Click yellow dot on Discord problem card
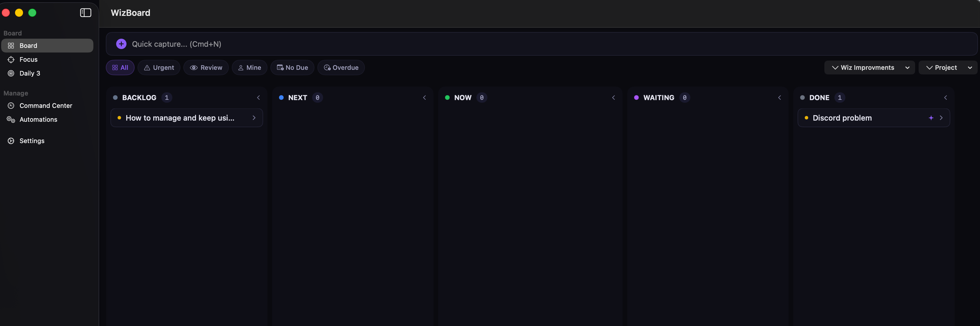980x326 pixels. (x=806, y=118)
